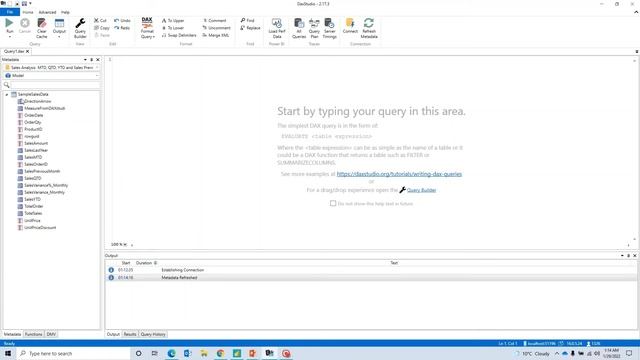Toggle the Query Plan trace
This screenshot has height=360, width=640.
314,28
